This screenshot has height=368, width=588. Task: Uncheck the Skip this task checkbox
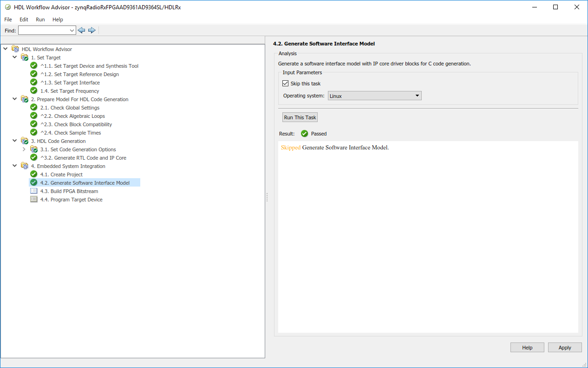(x=286, y=84)
